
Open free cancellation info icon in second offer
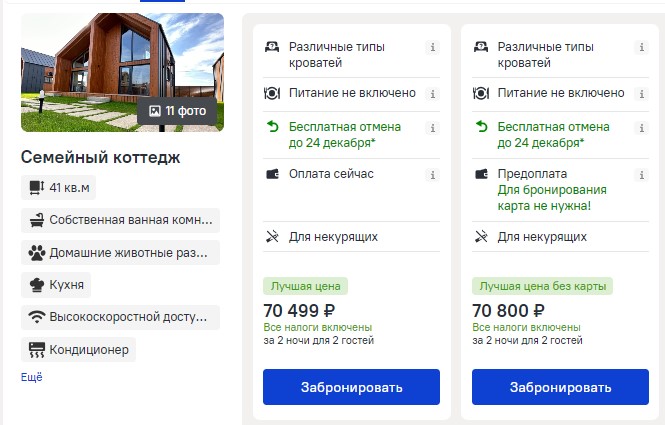(x=641, y=128)
